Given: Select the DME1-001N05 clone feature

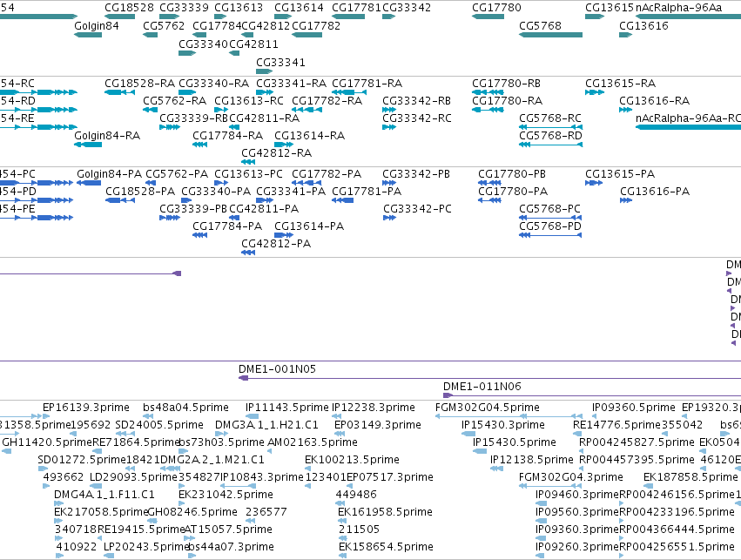Looking at the screenshot, I should [489, 378].
